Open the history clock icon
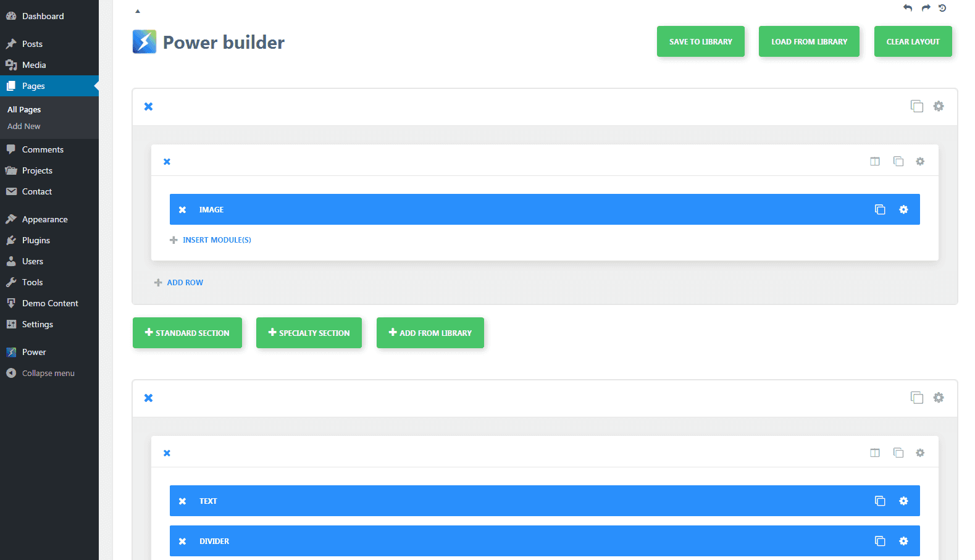This screenshot has width=975, height=560. click(942, 8)
